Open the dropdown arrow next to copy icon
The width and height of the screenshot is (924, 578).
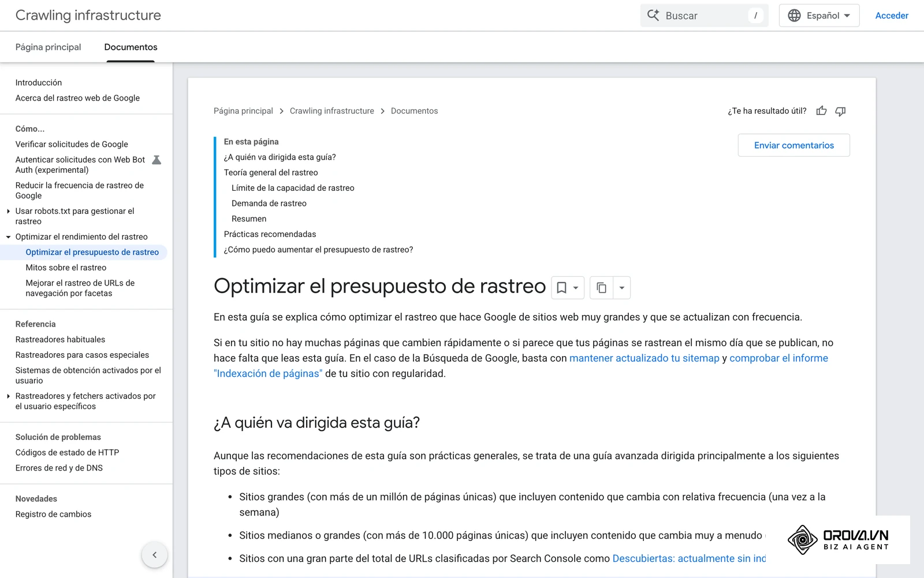click(x=622, y=288)
